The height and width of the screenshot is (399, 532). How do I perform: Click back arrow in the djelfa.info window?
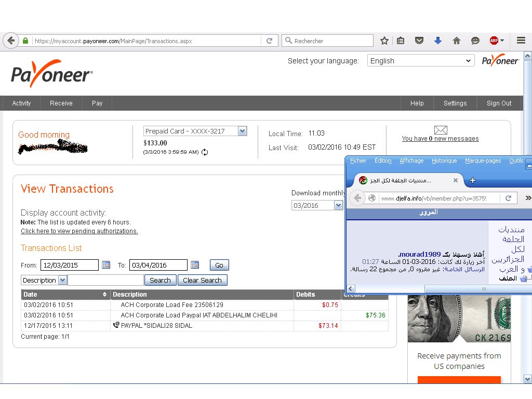(x=357, y=198)
